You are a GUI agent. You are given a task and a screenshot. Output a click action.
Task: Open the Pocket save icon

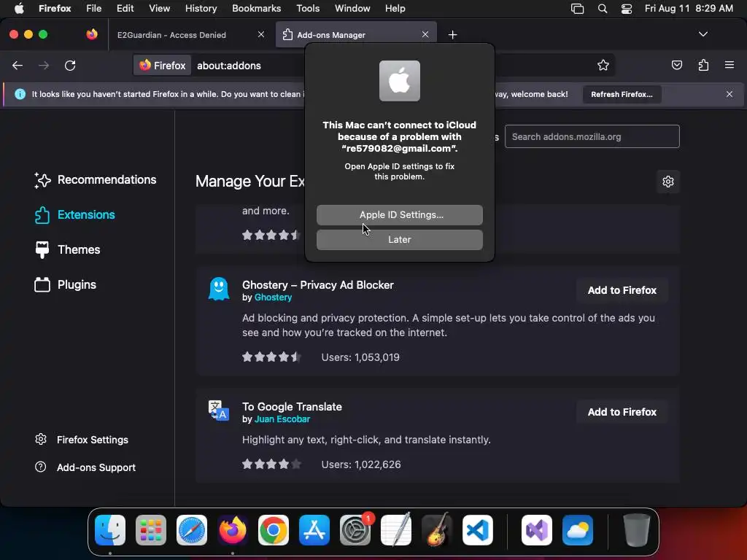[x=677, y=65]
